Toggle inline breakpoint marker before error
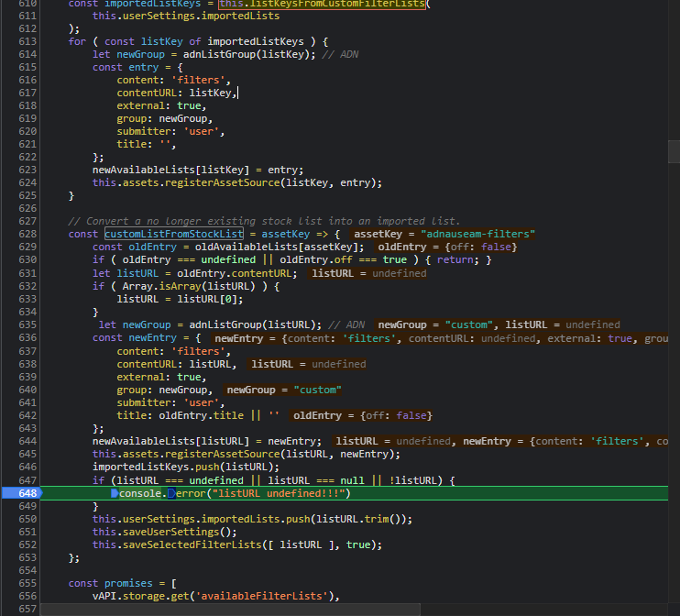This screenshot has width=680, height=616. (x=171, y=493)
